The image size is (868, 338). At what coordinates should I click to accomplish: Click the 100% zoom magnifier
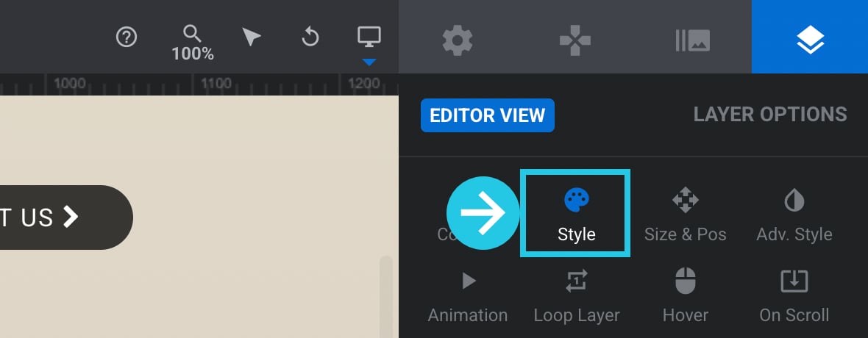tap(193, 43)
